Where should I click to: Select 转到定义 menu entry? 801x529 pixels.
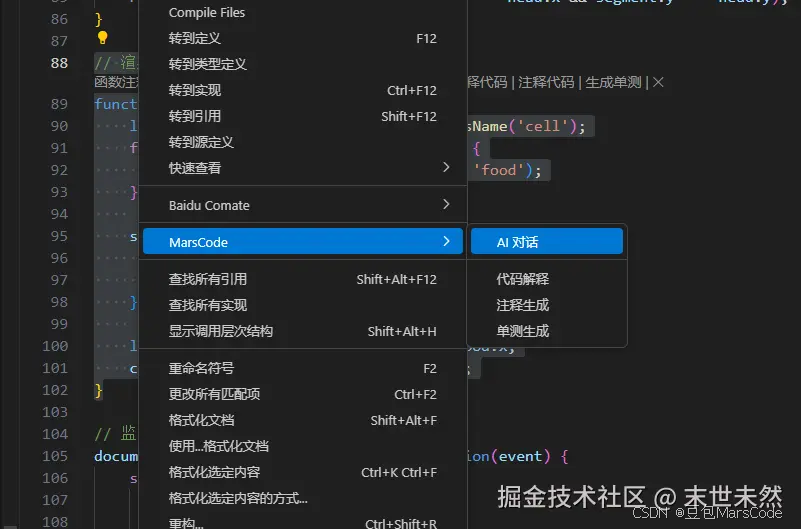point(303,39)
